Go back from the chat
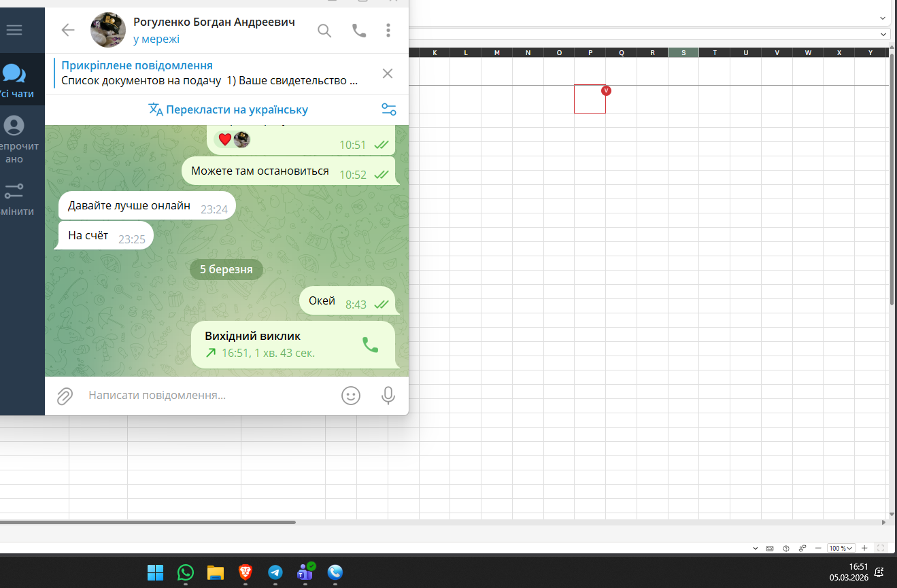 (x=67, y=30)
